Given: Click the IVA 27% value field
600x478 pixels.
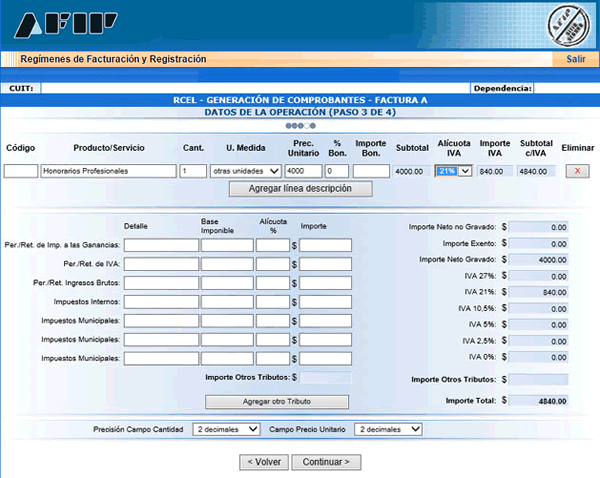Looking at the screenshot, I should 538,276.
